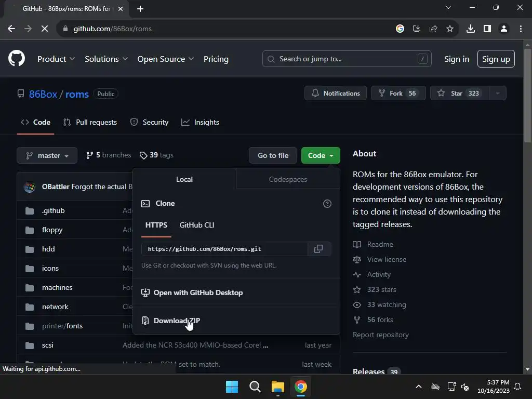Switch to the Codespaces tab
The width and height of the screenshot is (532, 399).
pos(288,179)
